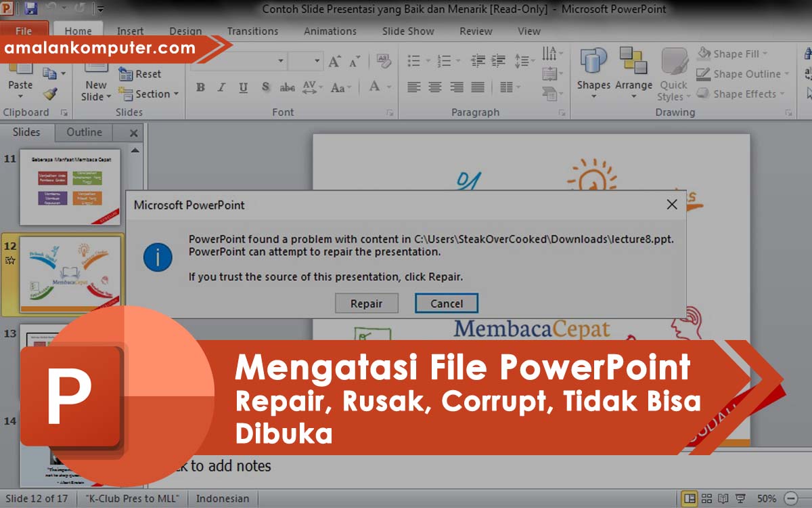Justify the paragraph text
The height and width of the screenshot is (508, 812).
(478, 87)
